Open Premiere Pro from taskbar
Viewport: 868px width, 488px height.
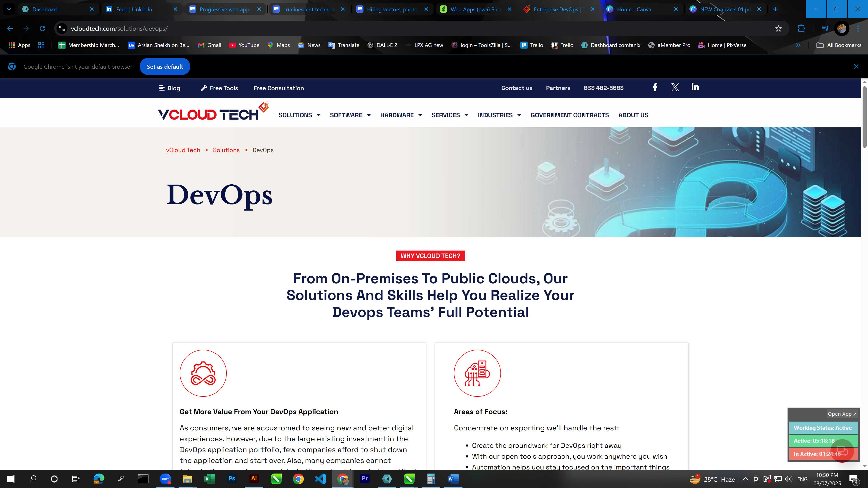(365, 479)
